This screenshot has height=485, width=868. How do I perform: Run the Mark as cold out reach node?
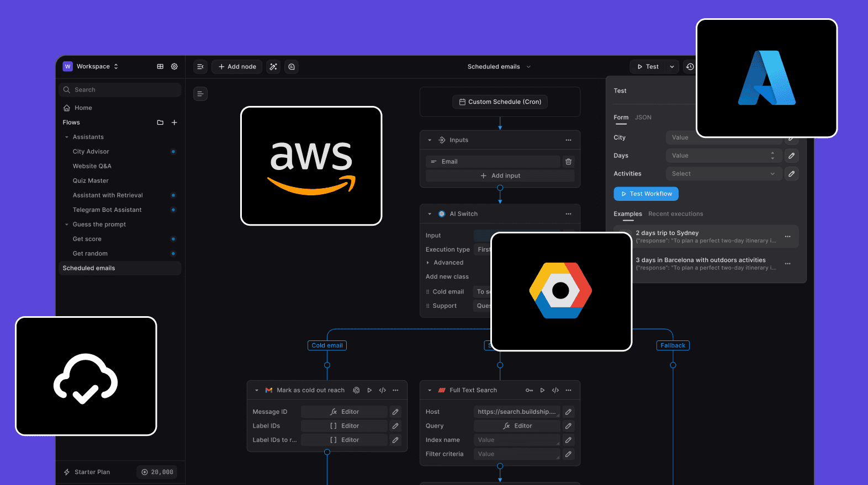pos(369,390)
